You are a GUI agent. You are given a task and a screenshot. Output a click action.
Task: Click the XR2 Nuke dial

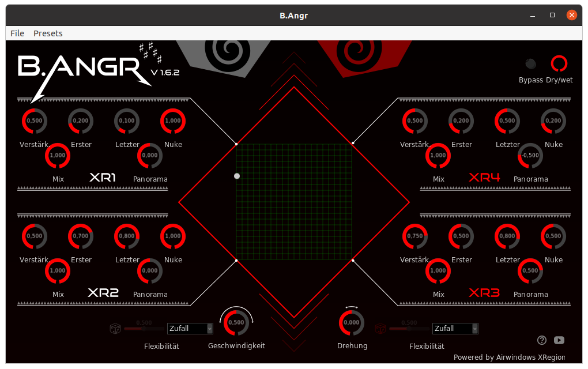click(173, 236)
